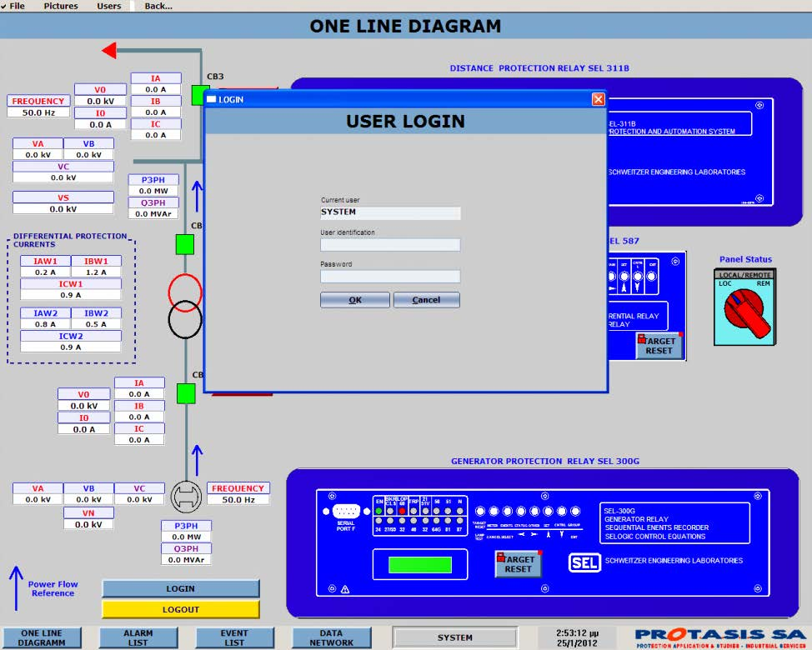Screen dimensions: 812x650
Task: Click the VN 0.0 kV value
Action: (88, 524)
